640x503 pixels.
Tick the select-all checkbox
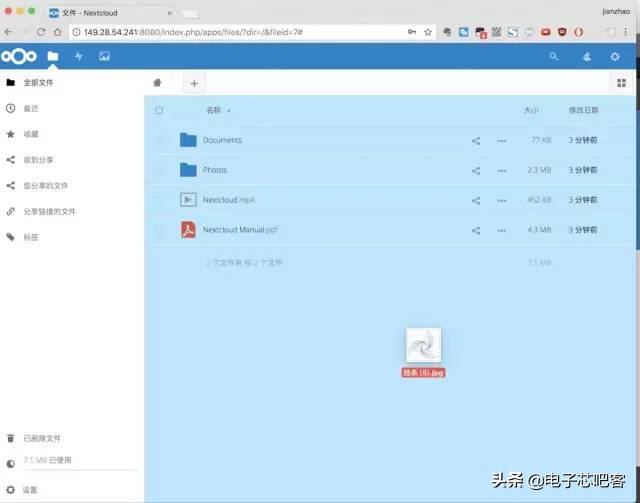tap(159, 110)
